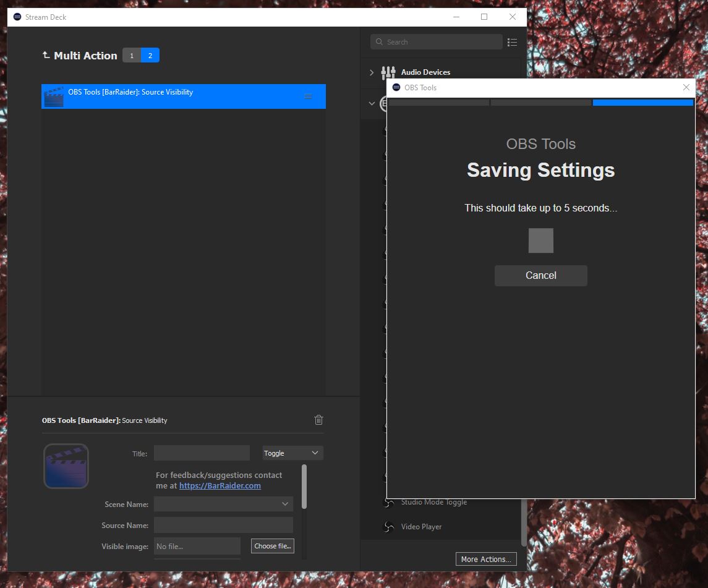Choose file for the Visible image
708x588 pixels.
pos(272,546)
